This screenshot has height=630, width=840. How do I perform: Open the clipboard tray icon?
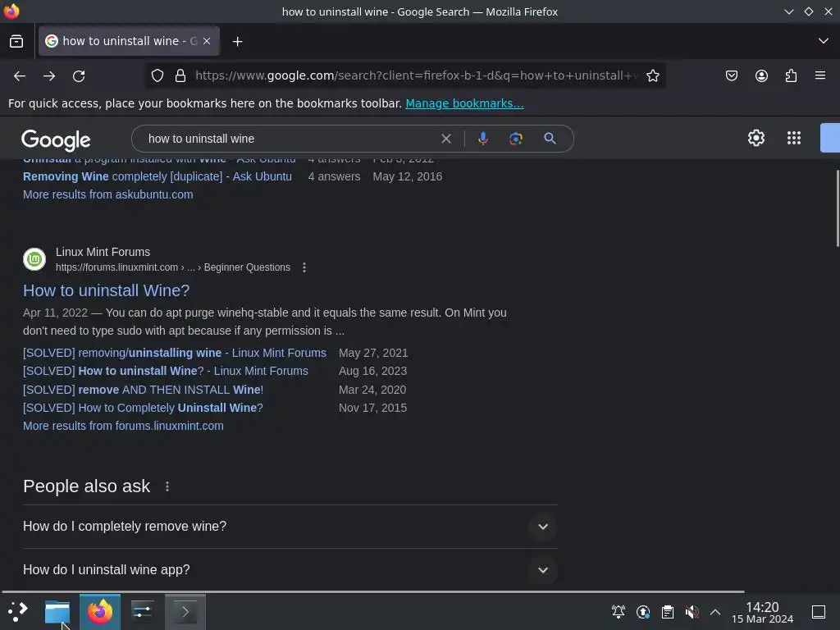(x=668, y=612)
